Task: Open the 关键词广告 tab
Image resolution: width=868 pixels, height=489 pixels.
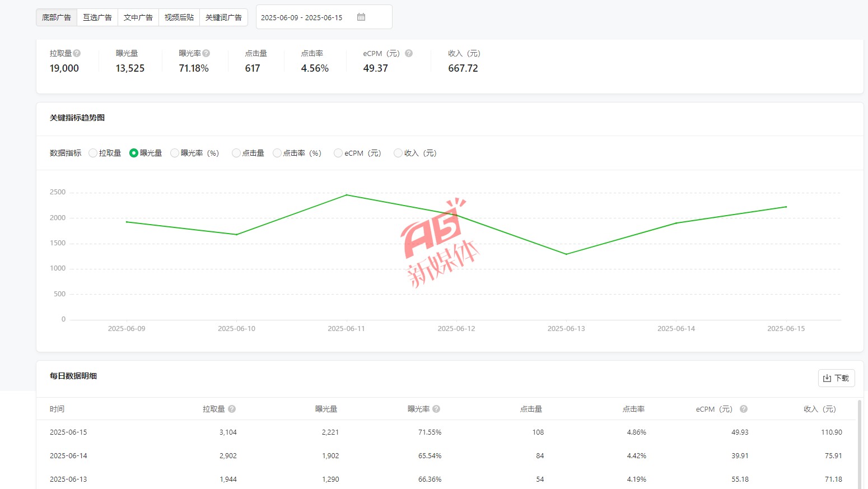Action: [x=223, y=17]
